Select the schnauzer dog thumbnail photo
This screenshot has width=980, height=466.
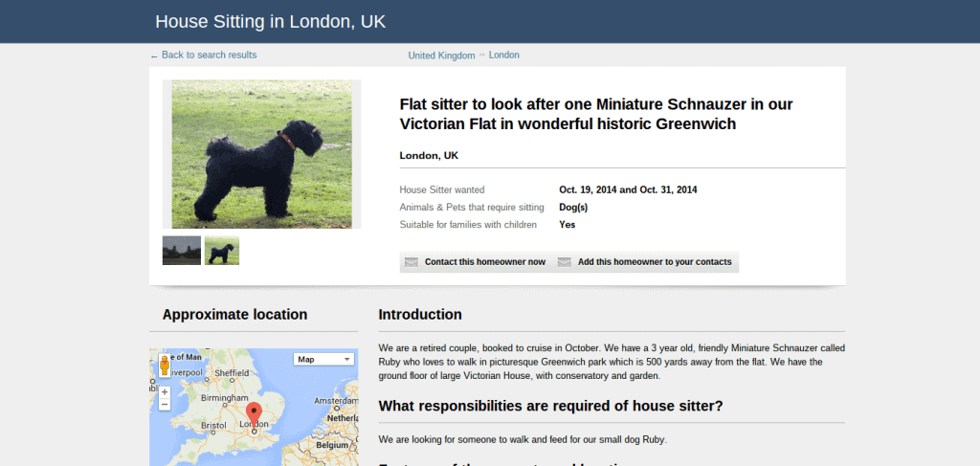click(x=222, y=251)
